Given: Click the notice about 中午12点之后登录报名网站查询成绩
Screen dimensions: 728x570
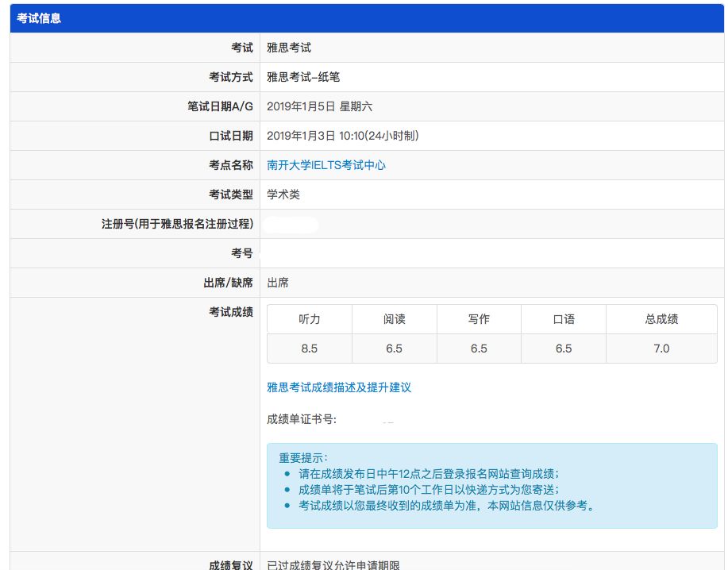Looking at the screenshot, I should click(429, 474).
